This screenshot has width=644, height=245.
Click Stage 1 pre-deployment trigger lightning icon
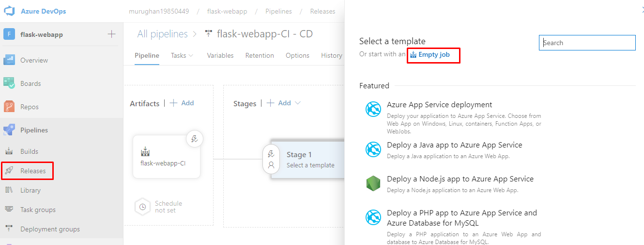pos(271,154)
